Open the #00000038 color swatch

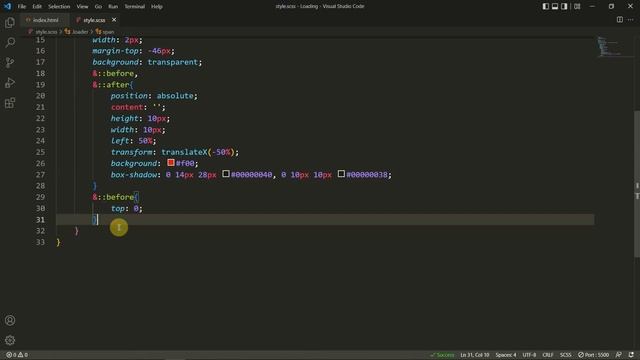tap(341, 174)
